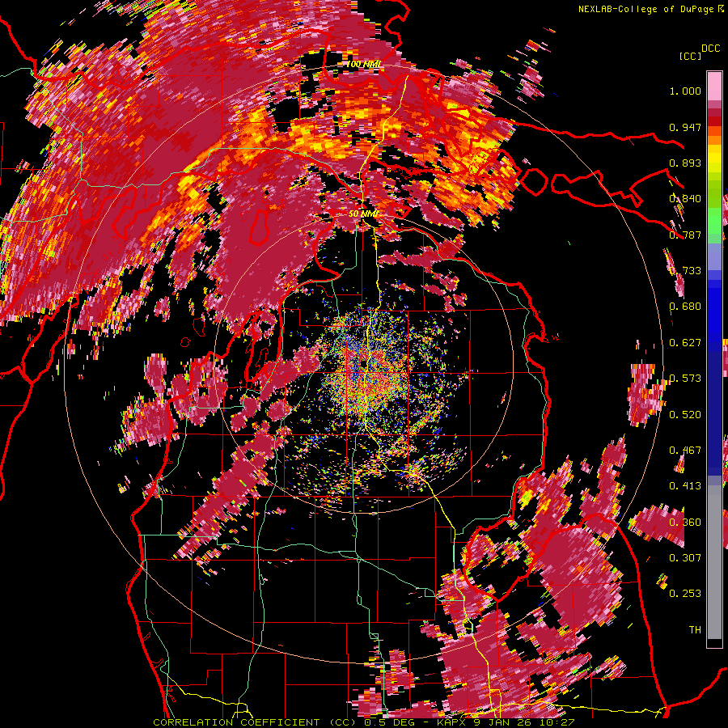Click the CORRELATION COEFFICIENT (CC) caption
The width and height of the screenshot is (728, 728).
coord(255,722)
